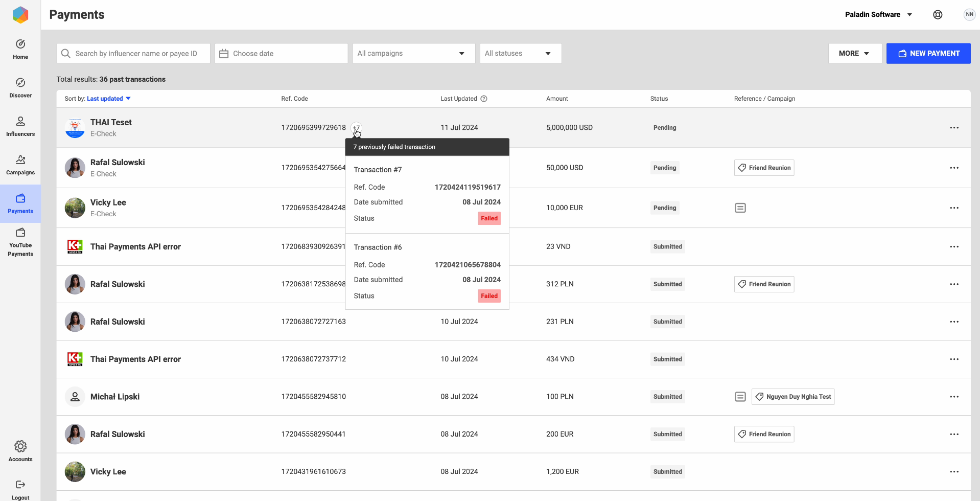Open the Campaigns section
The width and height of the screenshot is (980, 501).
[x=20, y=165]
